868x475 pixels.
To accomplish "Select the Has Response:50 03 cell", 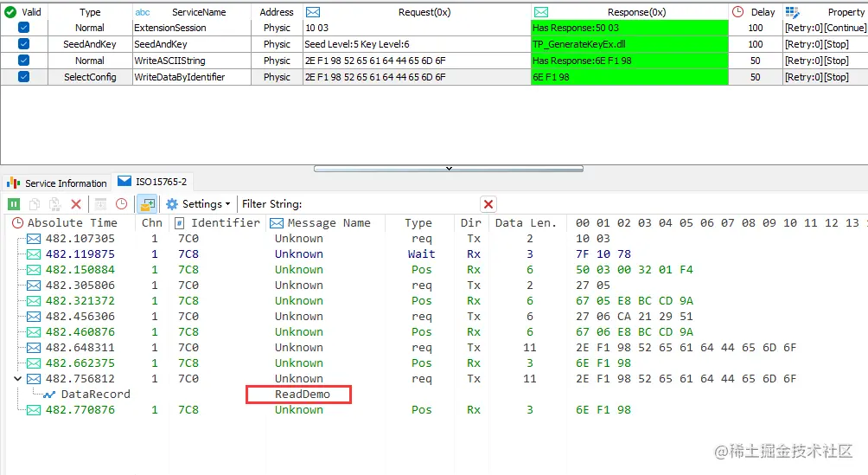I will [629, 28].
